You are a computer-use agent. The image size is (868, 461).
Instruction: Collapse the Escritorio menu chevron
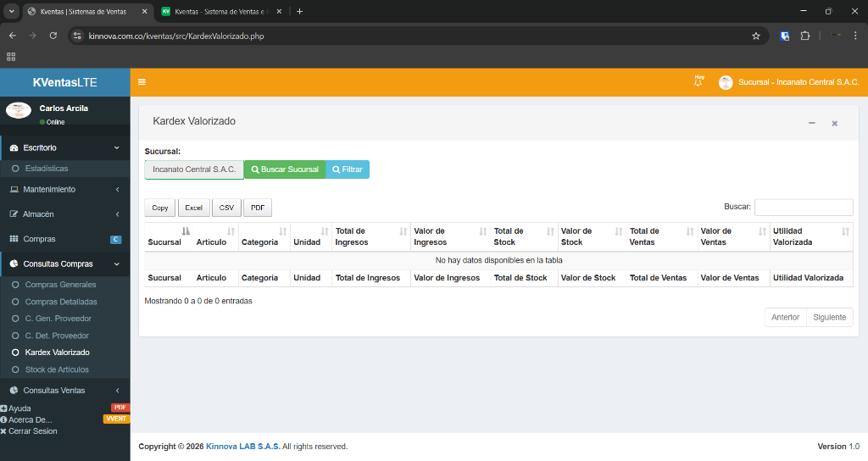point(117,147)
